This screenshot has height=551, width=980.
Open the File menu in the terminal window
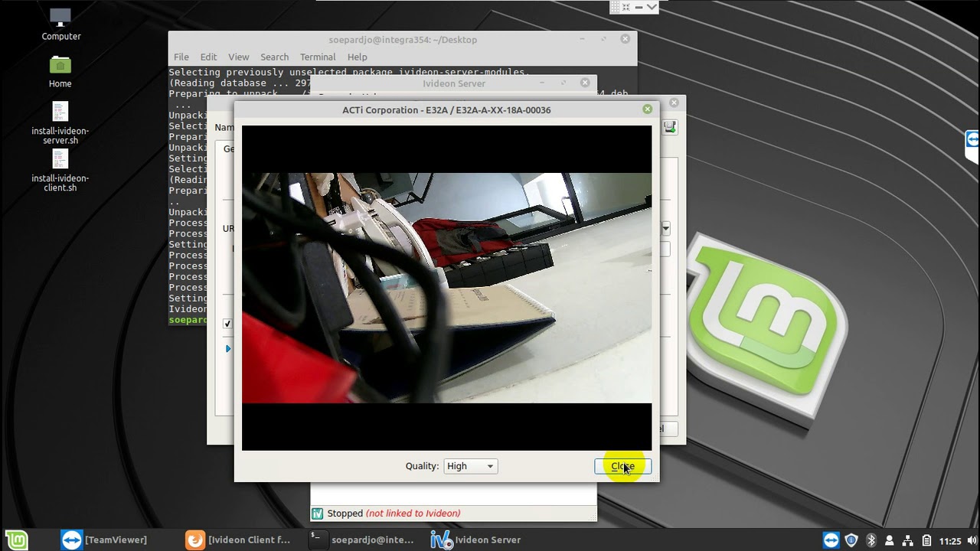[x=181, y=57]
